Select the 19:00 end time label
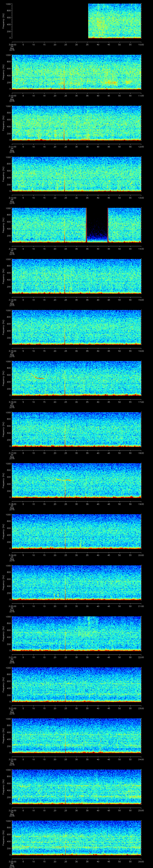The height and width of the screenshot is (868, 153). point(141,504)
